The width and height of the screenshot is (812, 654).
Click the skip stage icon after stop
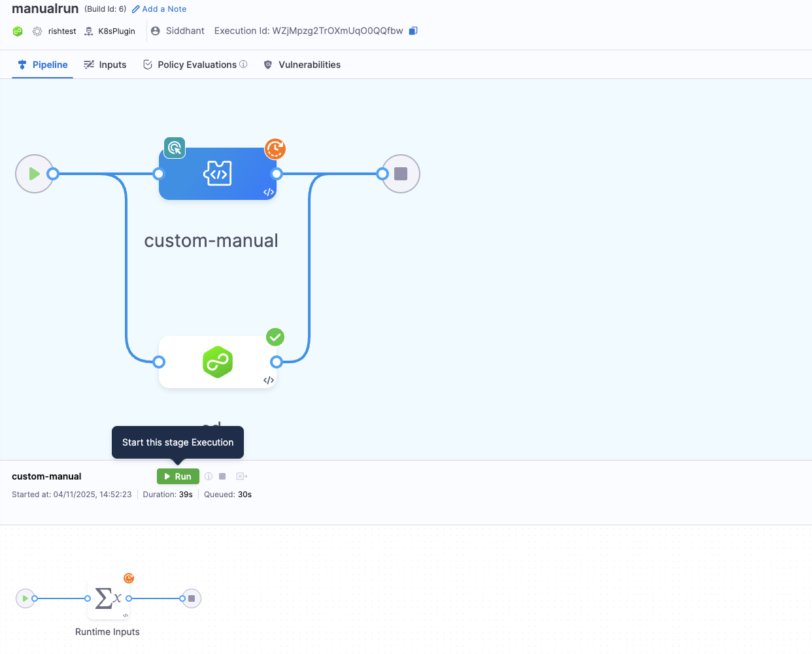click(x=241, y=476)
